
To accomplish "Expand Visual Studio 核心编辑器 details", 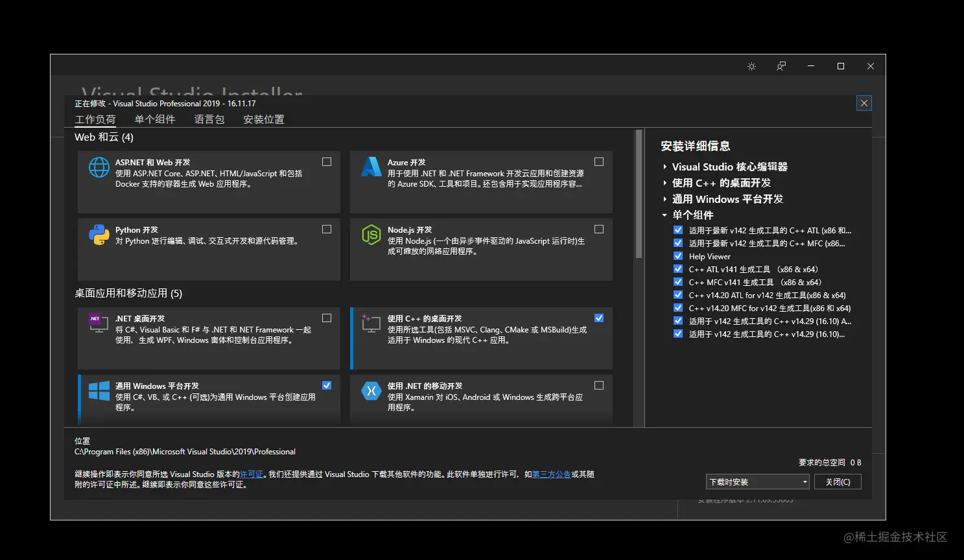I will (664, 167).
